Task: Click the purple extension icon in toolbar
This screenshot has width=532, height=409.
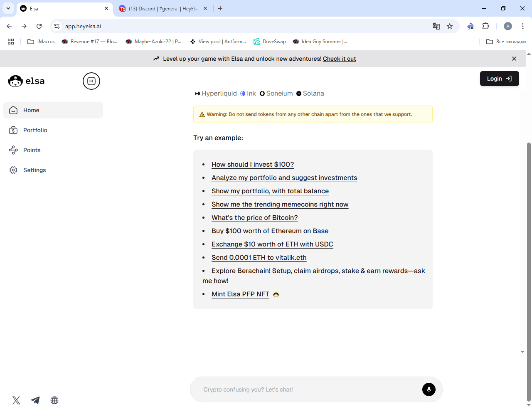Action: pyautogui.click(x=470, y=26)
